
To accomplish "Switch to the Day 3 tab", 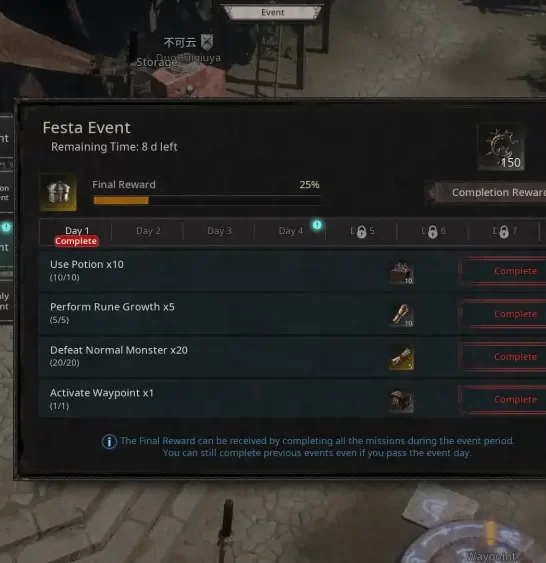I will (219, 231).
